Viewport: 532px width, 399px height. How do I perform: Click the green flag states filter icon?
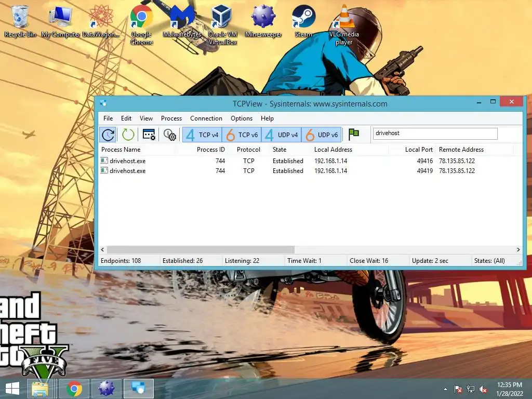pyautogui.click(x=353, y=135)
